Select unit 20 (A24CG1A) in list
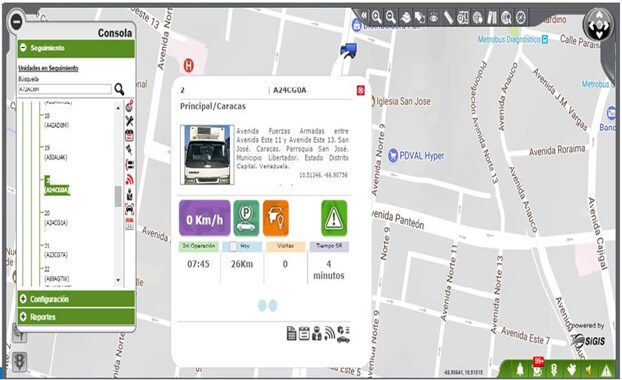622x380 pixels. (56, 218)
